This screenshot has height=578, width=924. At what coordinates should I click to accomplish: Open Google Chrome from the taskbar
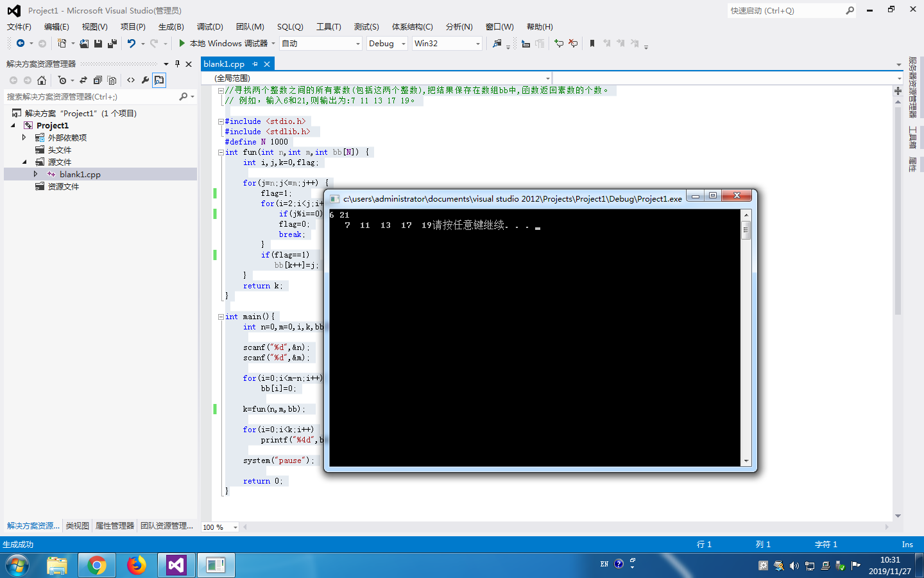[x=97, y=565]
